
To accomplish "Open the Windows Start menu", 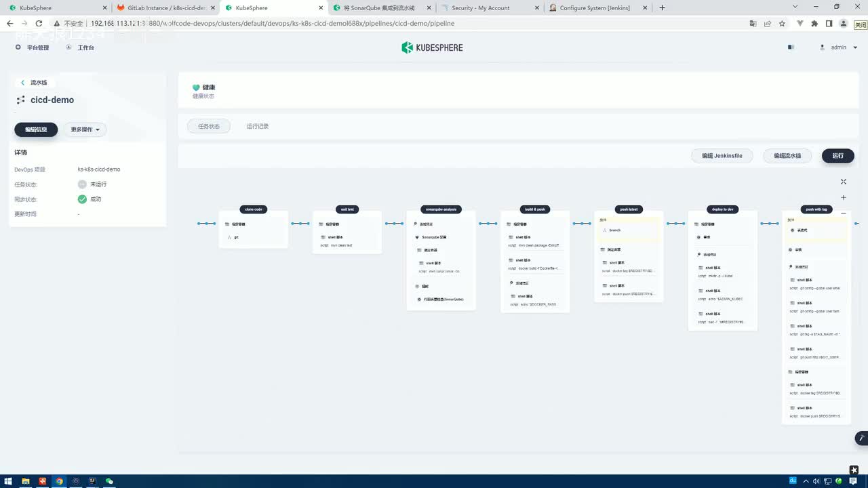I will point(8,481).
